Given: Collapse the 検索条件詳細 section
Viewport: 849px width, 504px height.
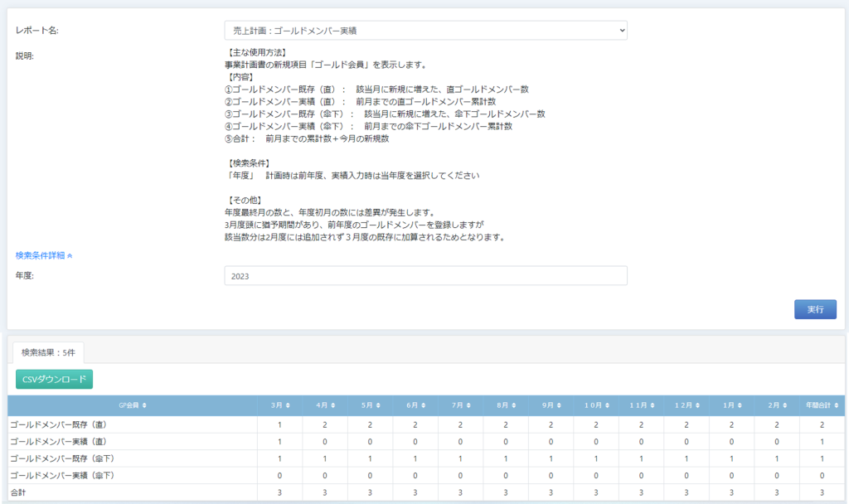Looking at the screenshot, I should click(x=44, y=255).
